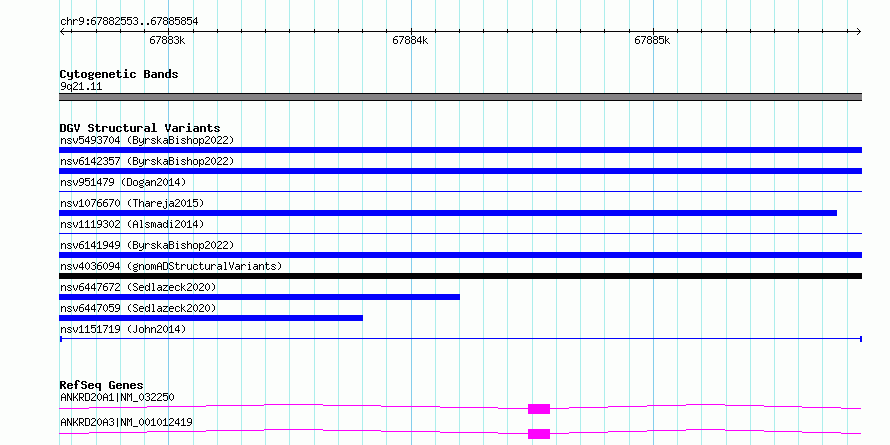Click the magenta exon block of ANKRD20A1

(539, 409)
